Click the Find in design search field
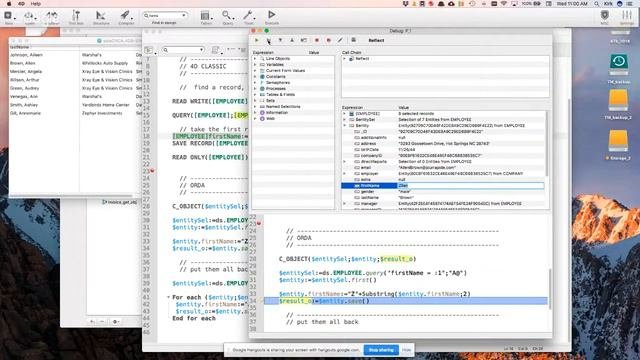640x360 pixels. coord(165,16)
